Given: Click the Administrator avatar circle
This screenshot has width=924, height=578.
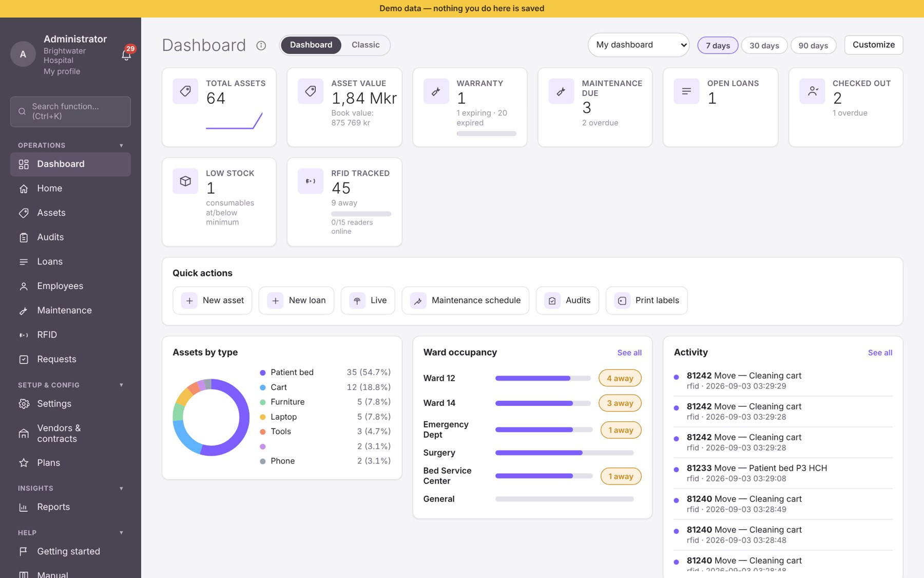Looking at the screenshot, I should click(23, 54).
